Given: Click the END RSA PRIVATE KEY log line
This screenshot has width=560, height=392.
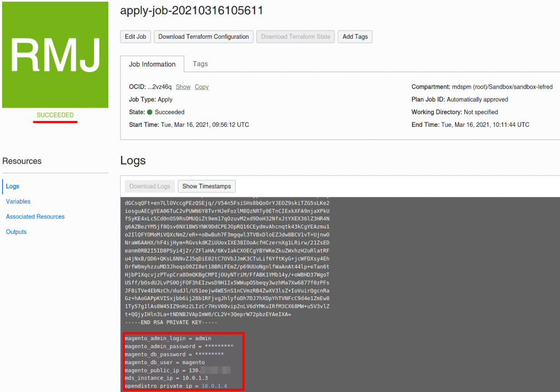Looking at the screenshot, I should pos(171,323).
